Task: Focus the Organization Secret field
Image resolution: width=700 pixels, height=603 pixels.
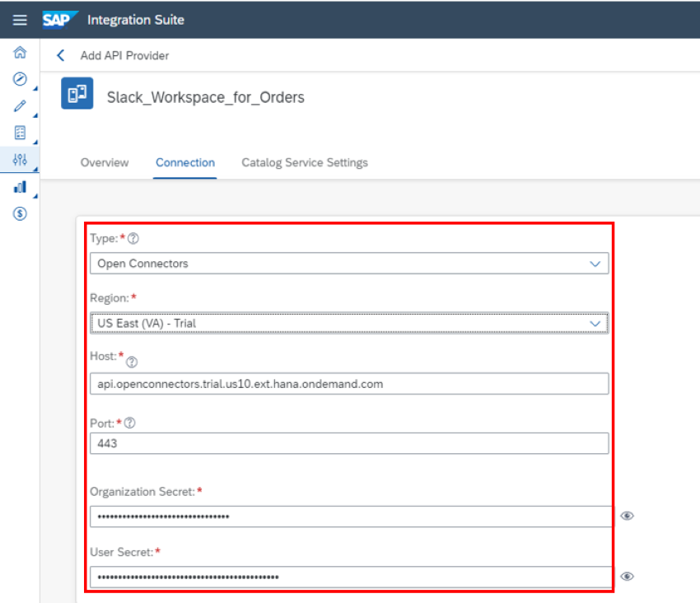Action: click(x=352, y=517)
